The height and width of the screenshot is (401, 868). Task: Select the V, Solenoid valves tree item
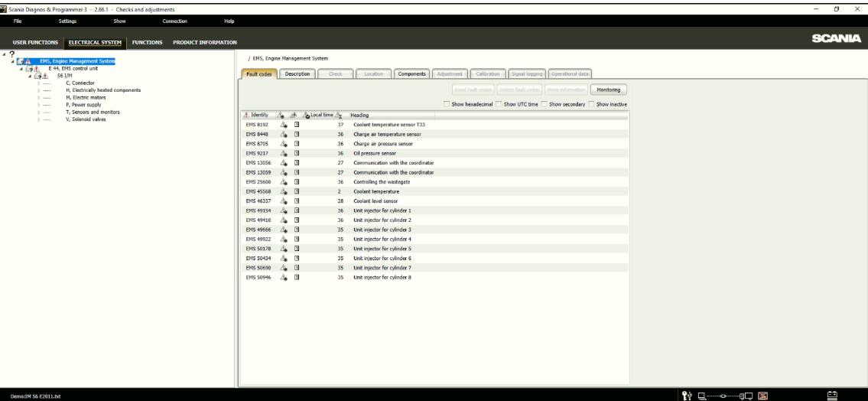coord(85,119)
